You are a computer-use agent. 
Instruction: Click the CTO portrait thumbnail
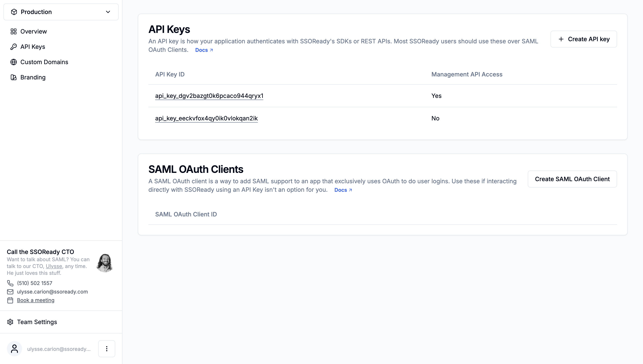105,263
